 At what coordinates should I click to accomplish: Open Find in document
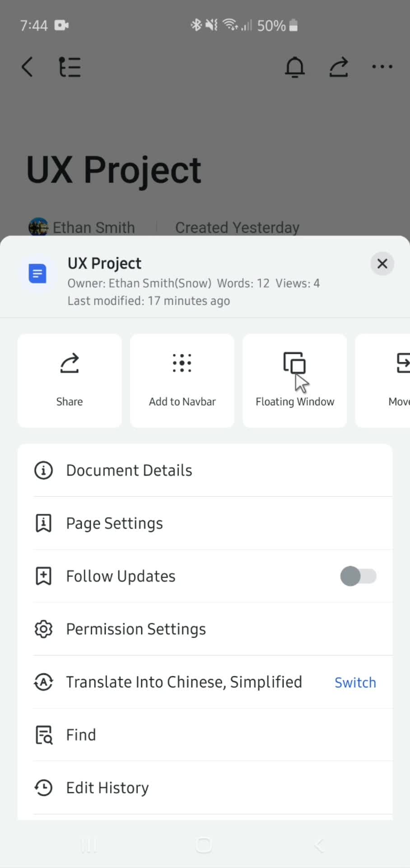point(205,735)
